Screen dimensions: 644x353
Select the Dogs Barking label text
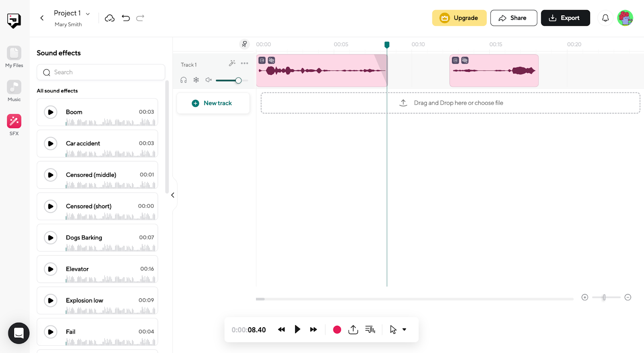point(84,238)
